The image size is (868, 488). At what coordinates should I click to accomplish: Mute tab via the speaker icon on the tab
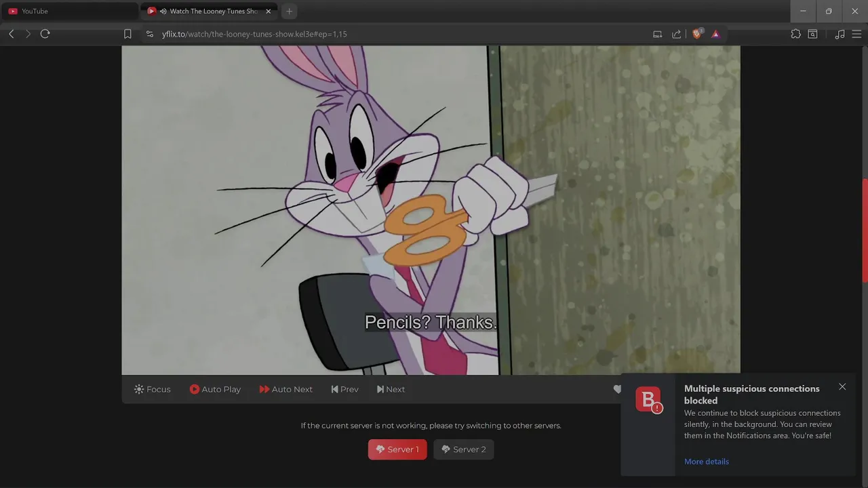(163, 11)
